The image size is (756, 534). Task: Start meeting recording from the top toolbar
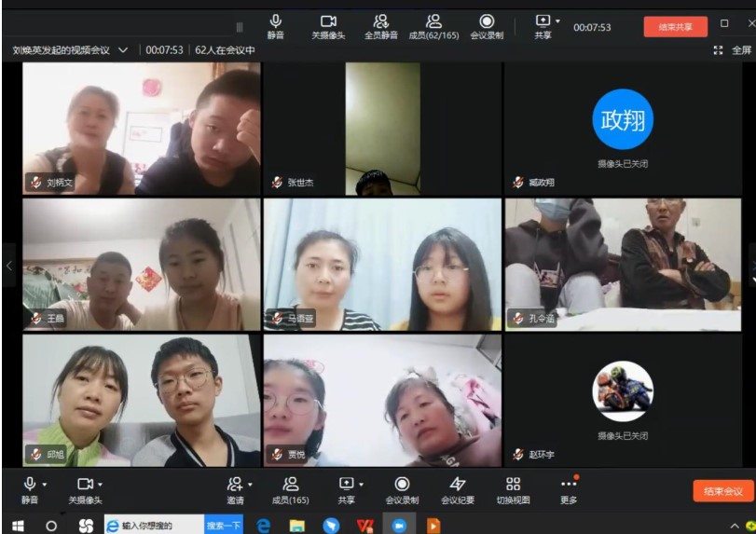[487, 25]
